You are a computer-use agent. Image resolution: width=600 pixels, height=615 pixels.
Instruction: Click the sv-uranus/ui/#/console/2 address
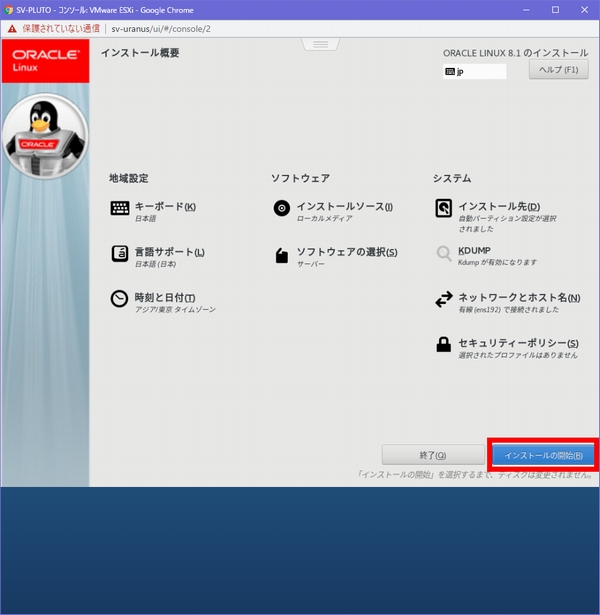pyautogui.click(x=161, y=29)
